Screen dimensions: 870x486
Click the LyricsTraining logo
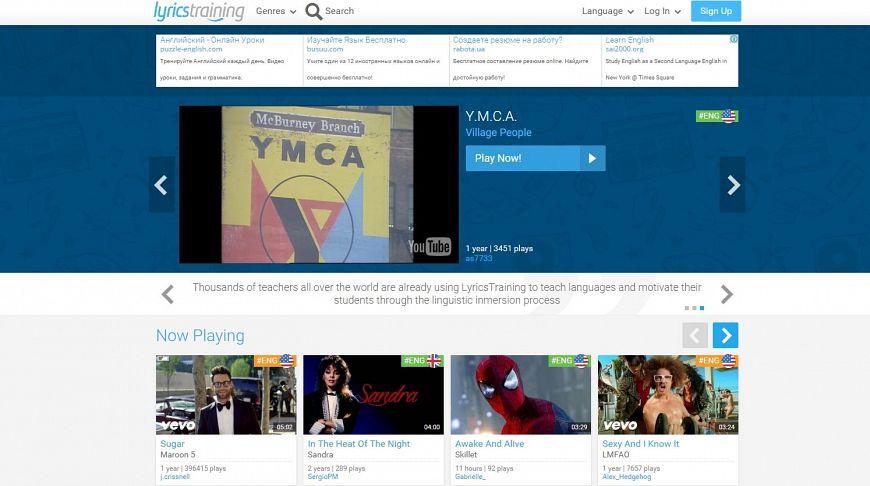[199, 11]
